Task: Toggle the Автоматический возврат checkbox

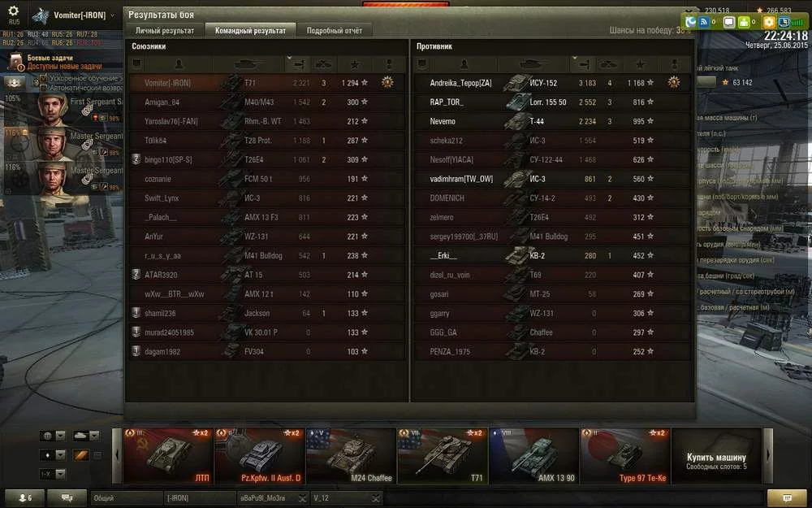Action: coord(44,88)
